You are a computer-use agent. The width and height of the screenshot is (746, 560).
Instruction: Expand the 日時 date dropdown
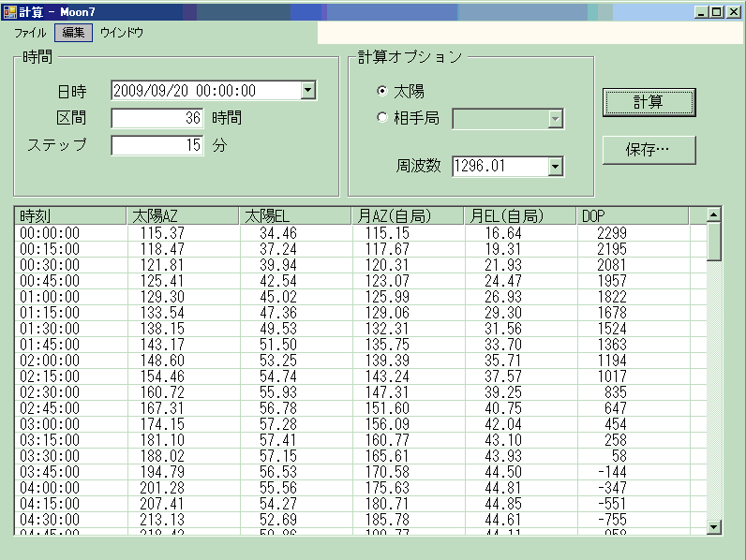(308, 91)
